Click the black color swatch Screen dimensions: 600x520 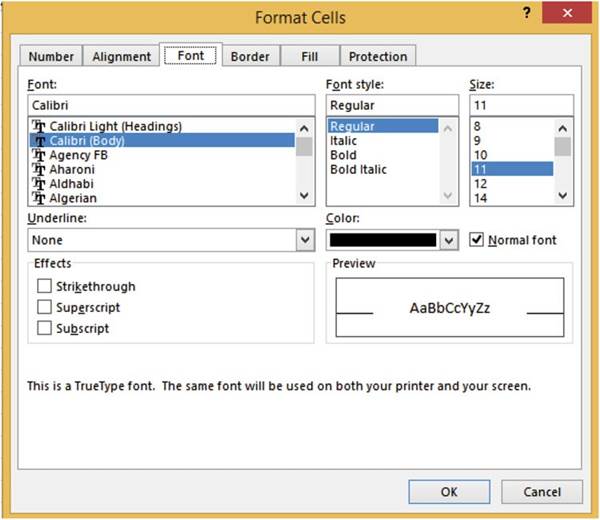coord(382,240)
